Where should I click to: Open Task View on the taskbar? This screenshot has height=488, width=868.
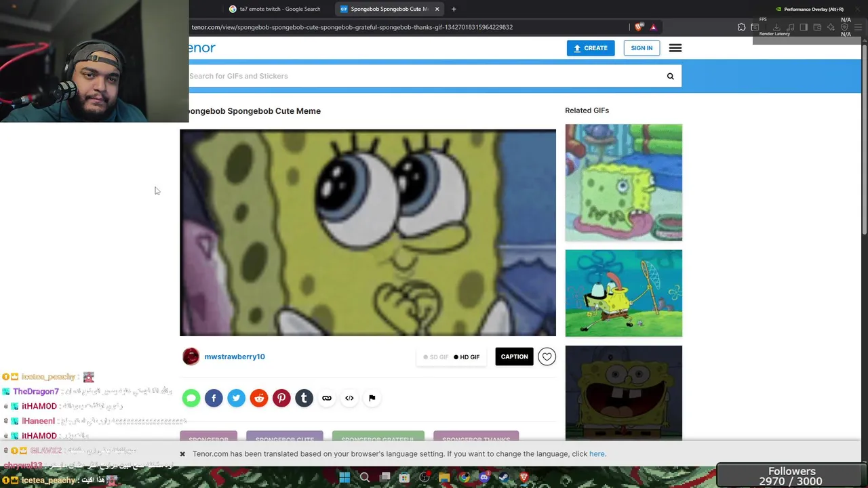384,478
